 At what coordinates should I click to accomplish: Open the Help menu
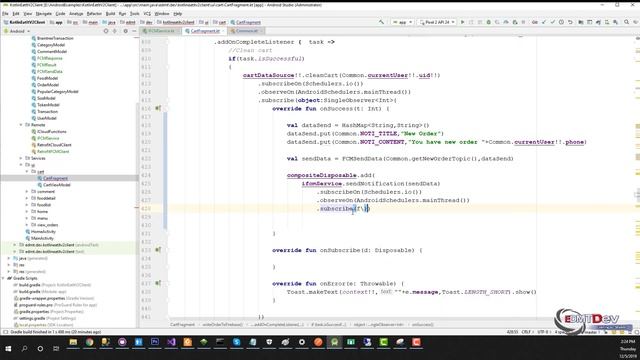[x=178, y=13]
